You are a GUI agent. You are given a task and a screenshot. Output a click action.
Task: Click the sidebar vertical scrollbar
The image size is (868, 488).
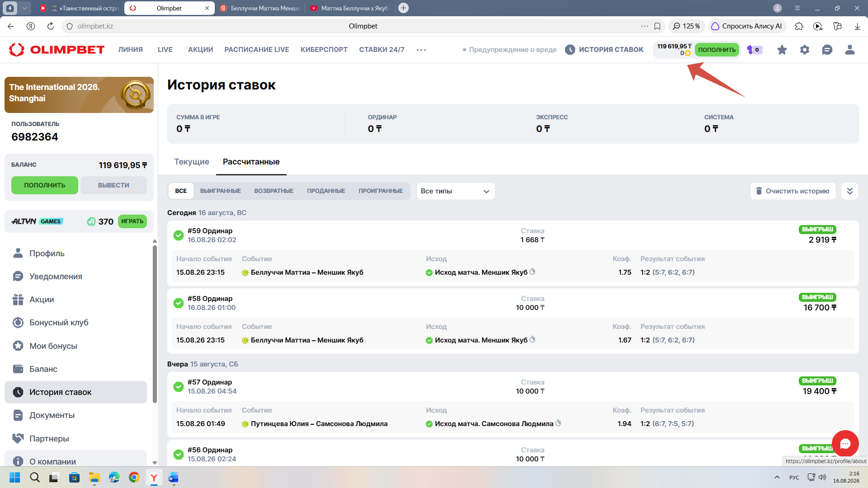point(155,323)
